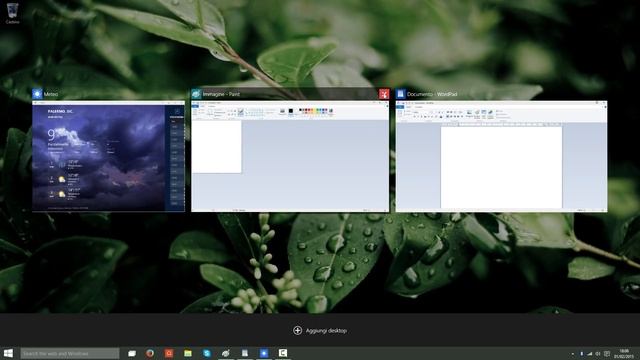
Task: Open the volume control tray icon
Action: click(x=598, y=354)
